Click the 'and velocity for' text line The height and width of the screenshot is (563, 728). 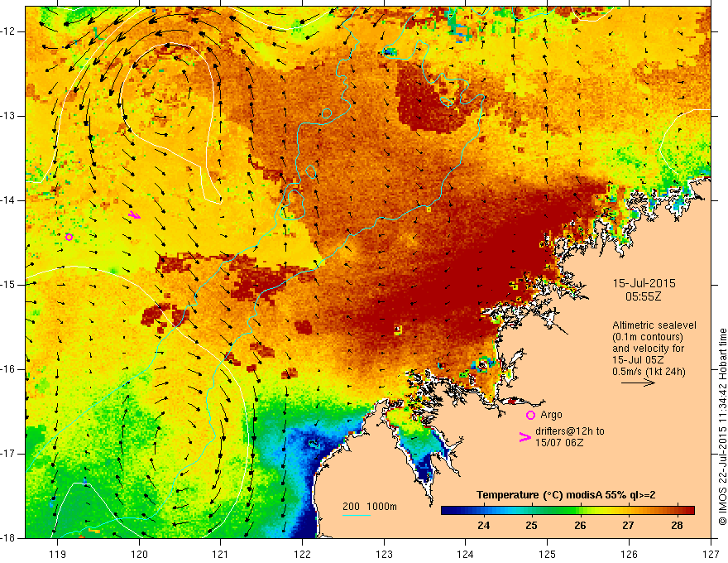tap(648, 349)
